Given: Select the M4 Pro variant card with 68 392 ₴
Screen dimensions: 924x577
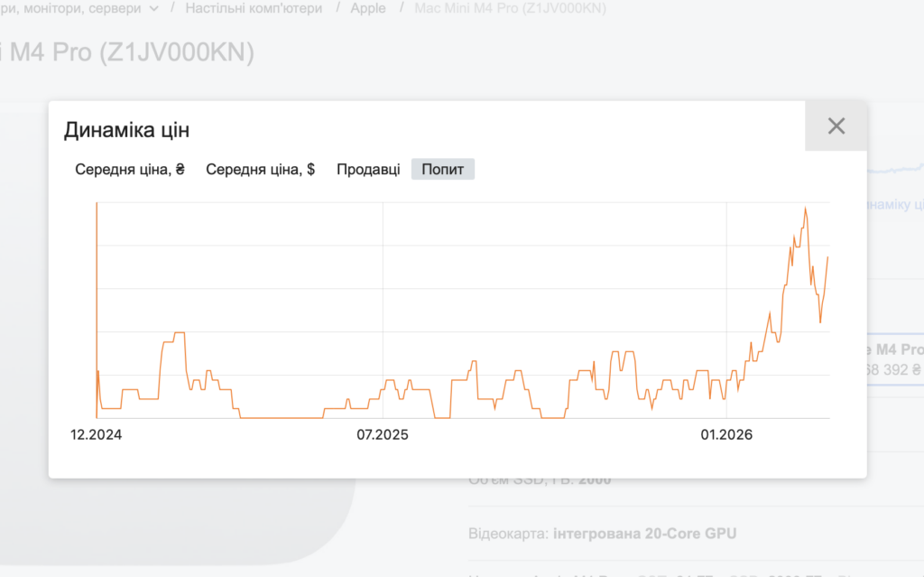Looking at the screenshot, I should (x=894, y=359).
